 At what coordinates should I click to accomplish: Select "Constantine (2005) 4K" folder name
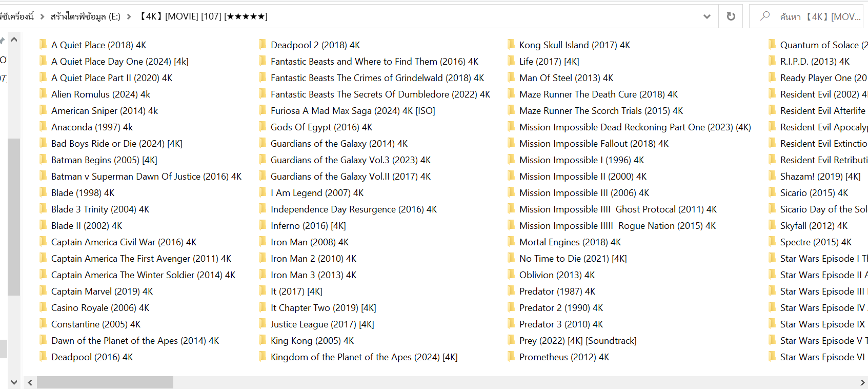pos(96,324)
